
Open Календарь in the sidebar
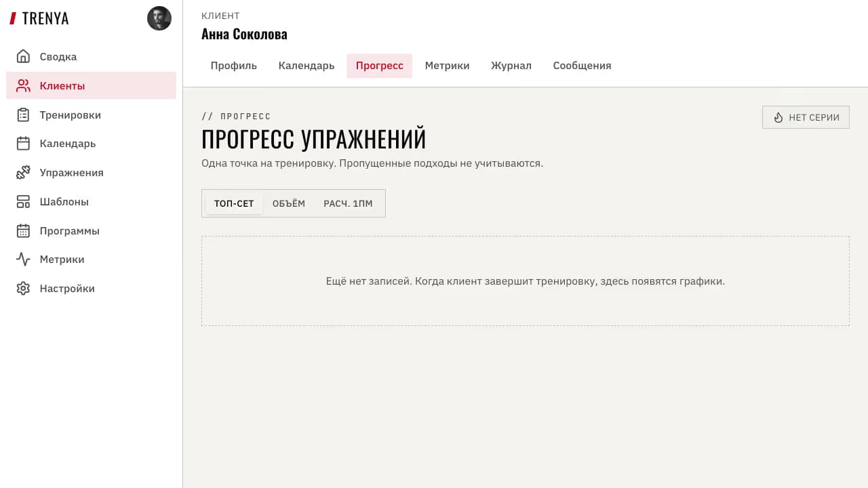(91, 143)
